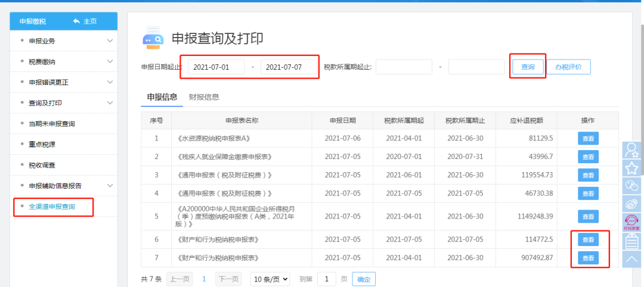Click the amount cell 81129.5

tap(527, 138)
